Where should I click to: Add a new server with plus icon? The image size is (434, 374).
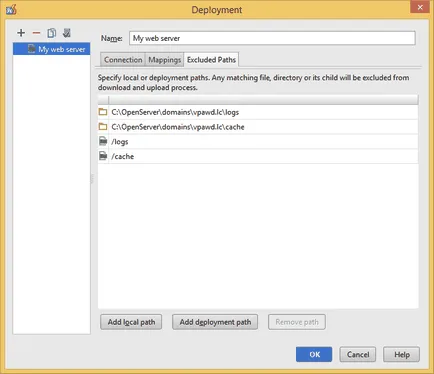pos(21,33)
